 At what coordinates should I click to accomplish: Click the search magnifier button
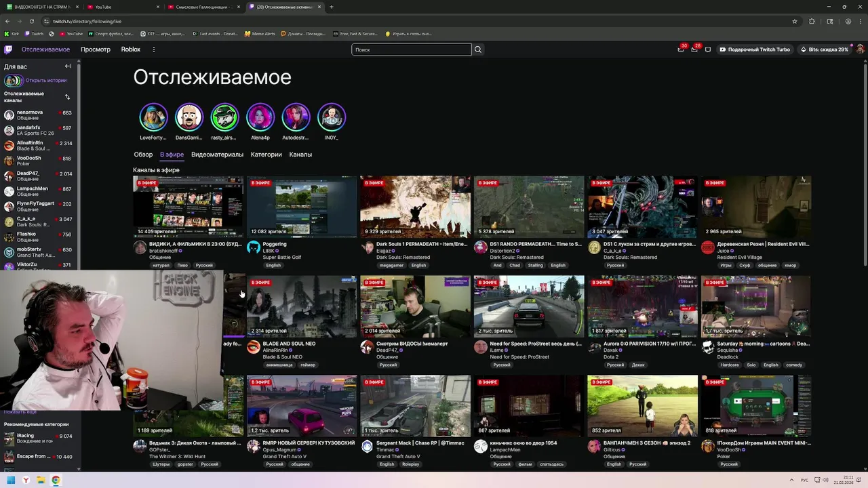[x=478, y=49]
